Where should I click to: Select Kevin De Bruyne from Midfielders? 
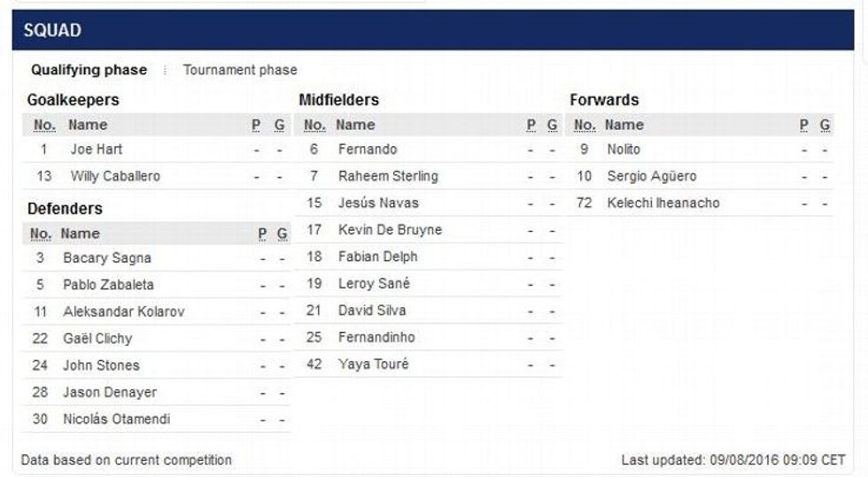(390, 230)
